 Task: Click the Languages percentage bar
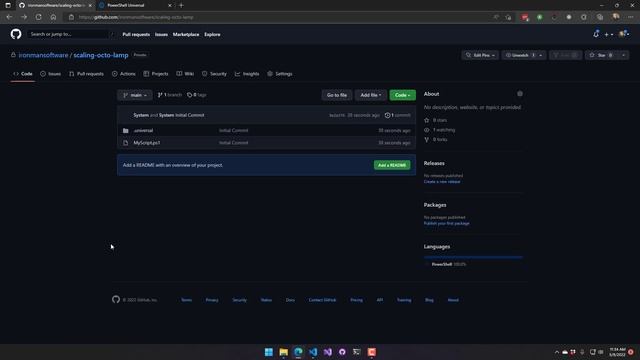click(x=473, y=257)
